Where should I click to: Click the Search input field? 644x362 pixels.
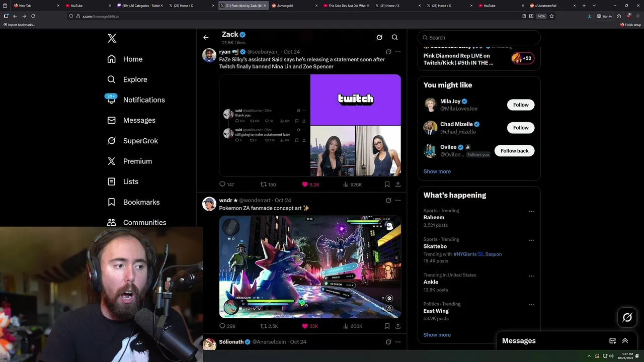pos(479,38)
